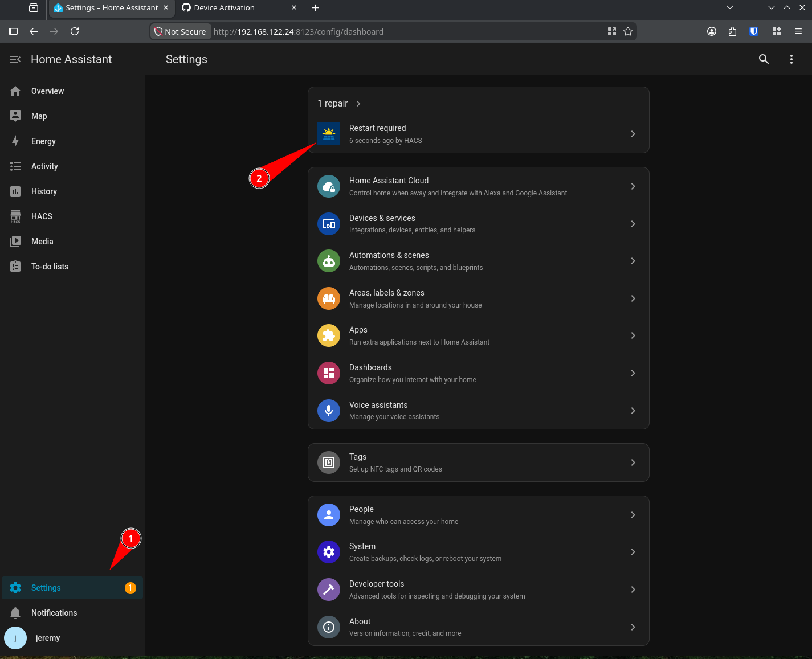Image resolution: width=812 pixels, height=659 pixels.
Task: Open Overview home icon in sidebar
Action: [x=15, y=91]
